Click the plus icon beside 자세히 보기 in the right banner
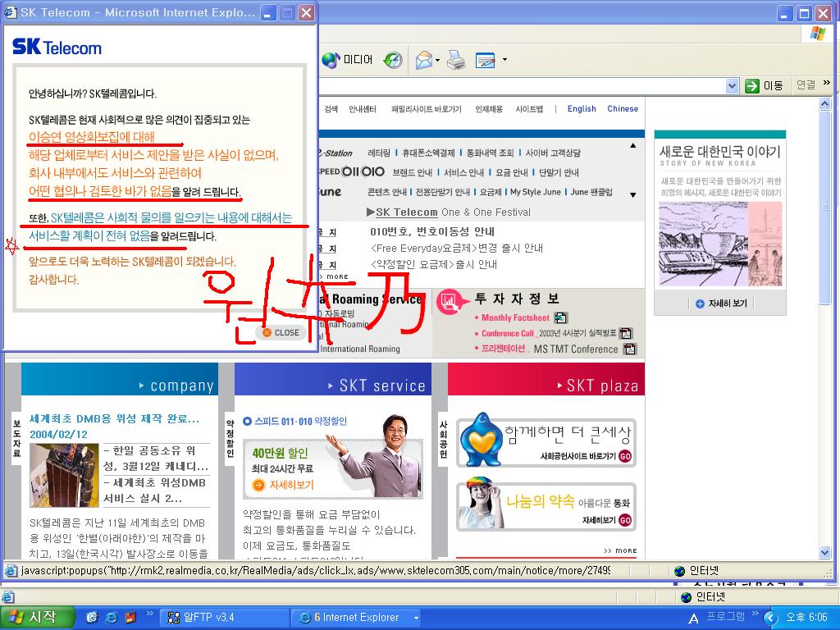Viewport: 840px width, 630px height. click(700, 304)
